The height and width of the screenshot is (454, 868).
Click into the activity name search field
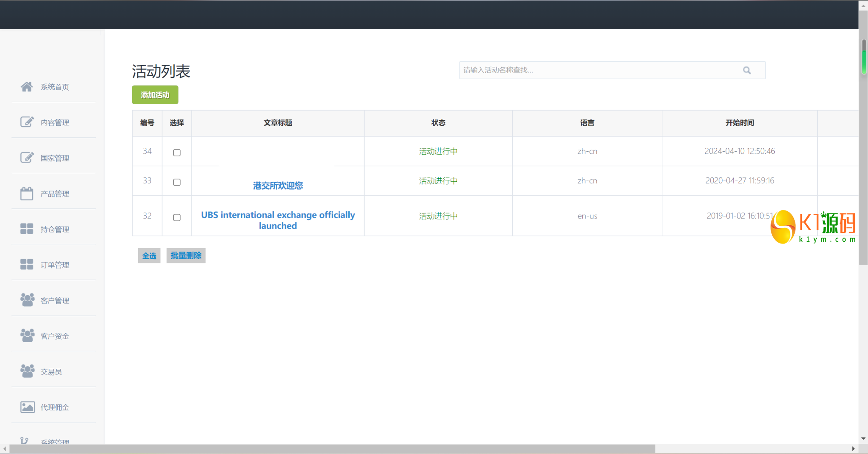coord(598,70)
